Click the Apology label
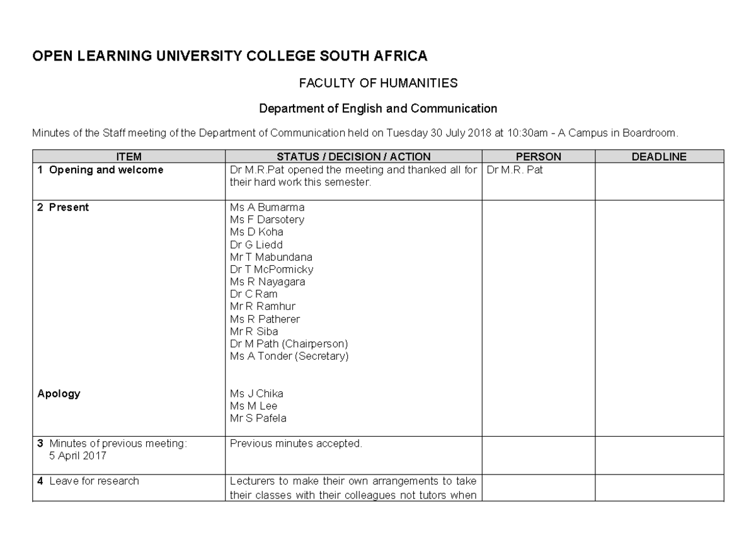The width and height of the screenshot is (756, 535). (59, 393)
